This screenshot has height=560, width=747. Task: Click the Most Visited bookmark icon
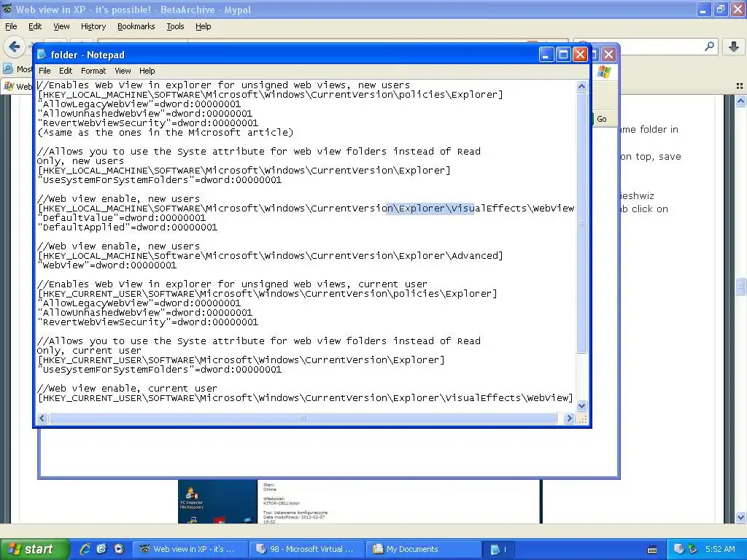(8, 69)
